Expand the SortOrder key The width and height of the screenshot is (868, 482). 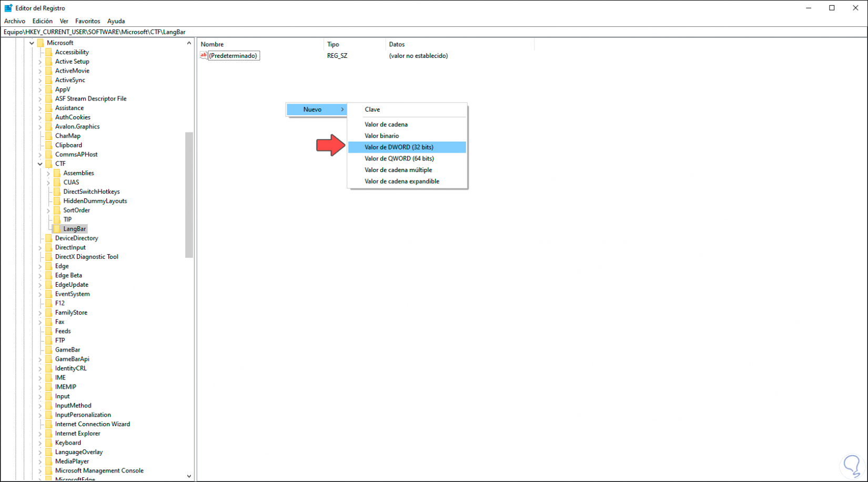(48, 210)
